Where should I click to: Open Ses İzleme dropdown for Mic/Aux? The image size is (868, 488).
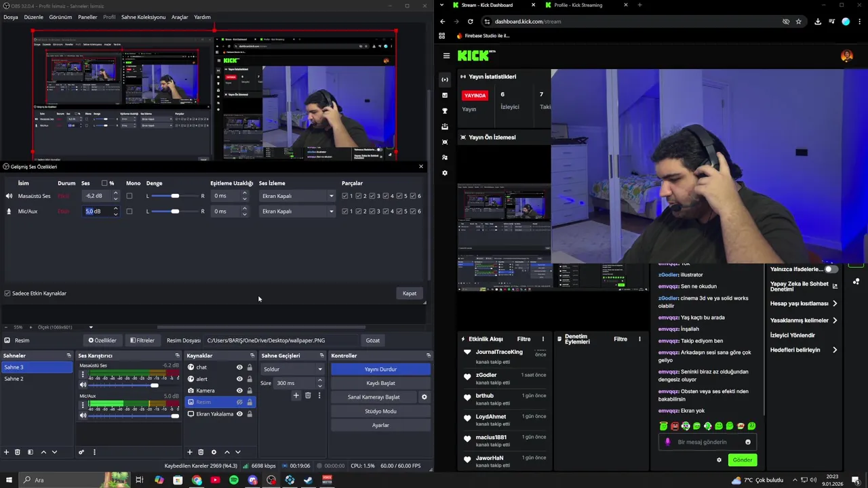[297, 211]
